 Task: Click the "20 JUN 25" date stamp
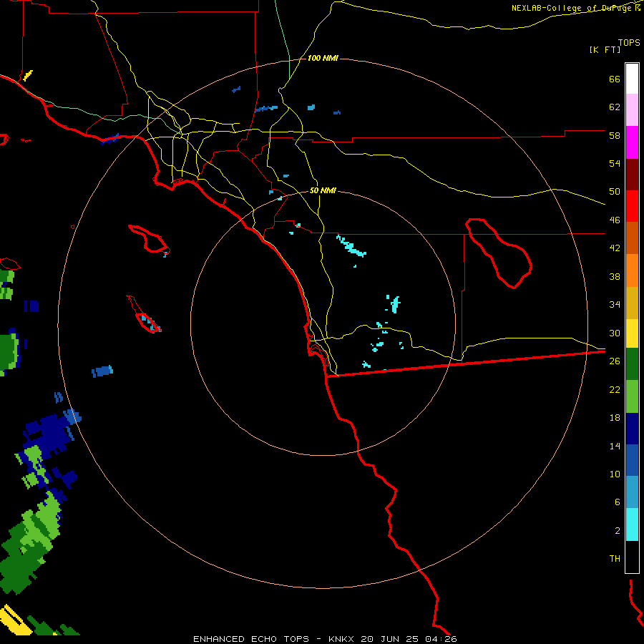389,639
